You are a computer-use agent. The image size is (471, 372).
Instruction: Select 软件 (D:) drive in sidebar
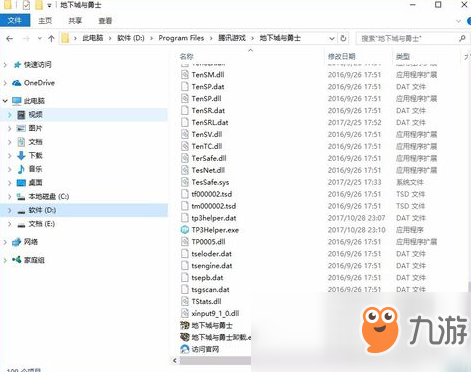click(42, 210)
